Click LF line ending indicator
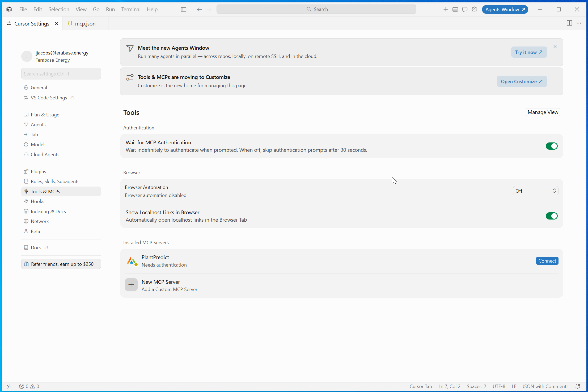The height and width of the screenshot is (392, 588). (x=514, y=386)
